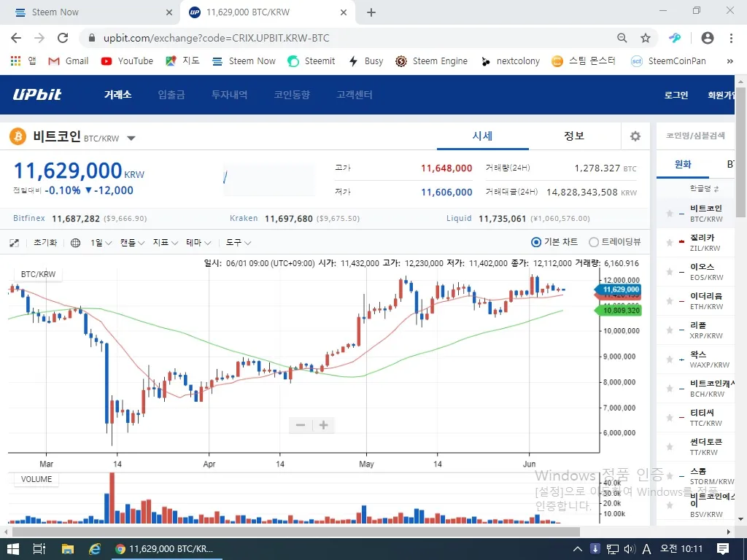Screen dimensions: 747x560
Task: Switch to the Steem Now browser tab
Action: click(90, 12)
